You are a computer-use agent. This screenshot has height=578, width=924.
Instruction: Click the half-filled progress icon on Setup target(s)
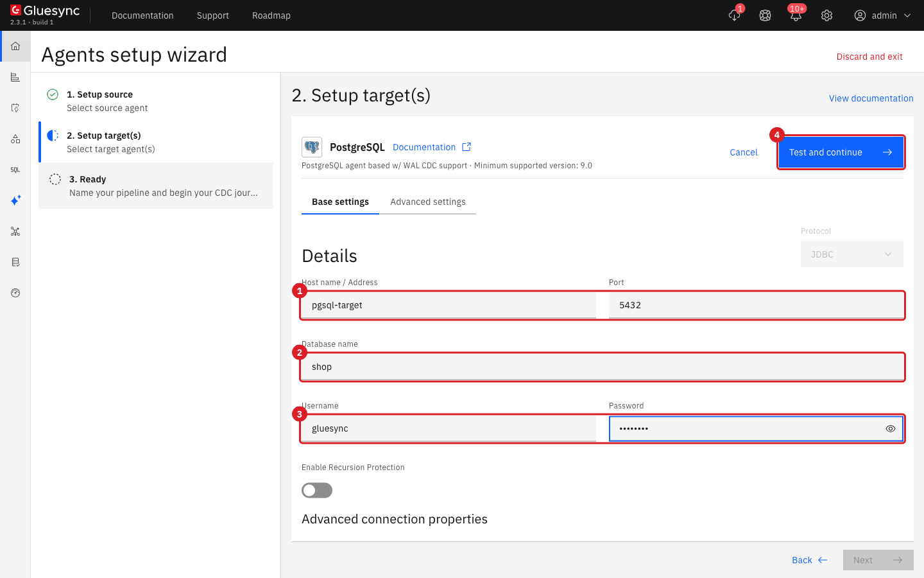tap(53, 136)
